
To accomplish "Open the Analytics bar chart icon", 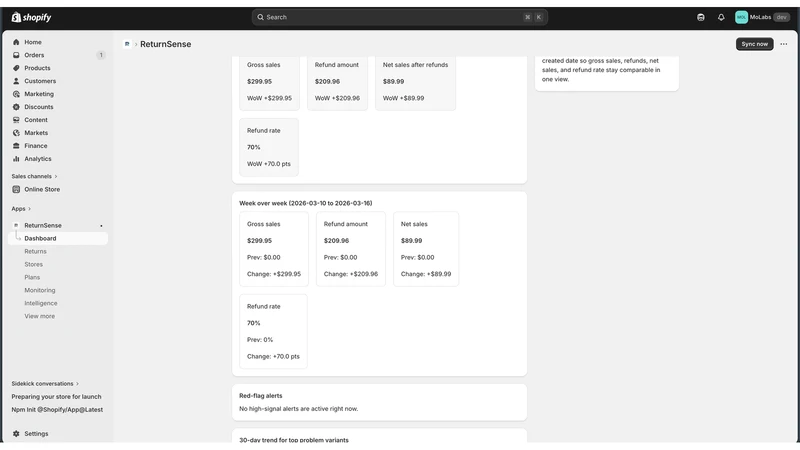I will coord(16,159).
